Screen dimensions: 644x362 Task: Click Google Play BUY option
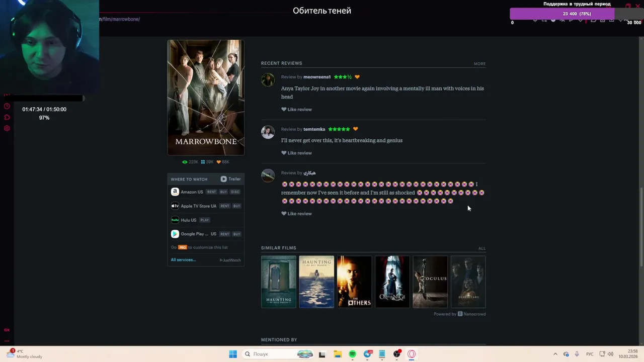[x=236, y=234]
